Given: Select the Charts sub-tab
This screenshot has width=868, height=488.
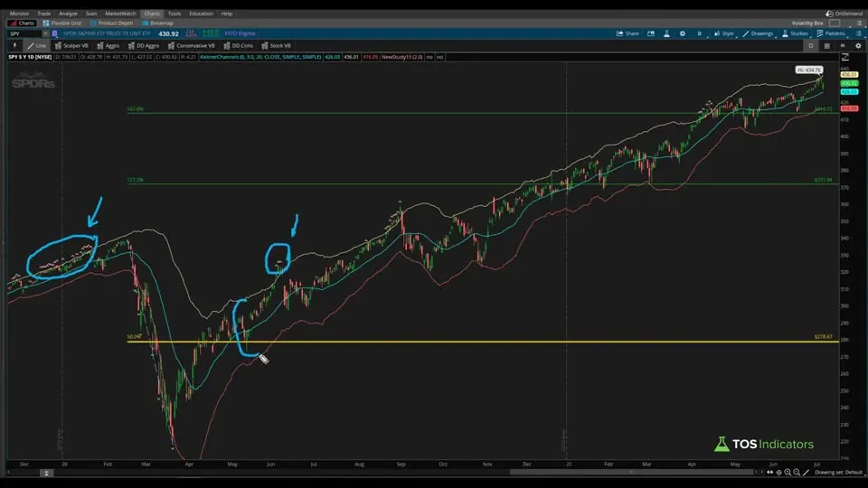Looking at the screenshot, I should [x=22, y=23].
